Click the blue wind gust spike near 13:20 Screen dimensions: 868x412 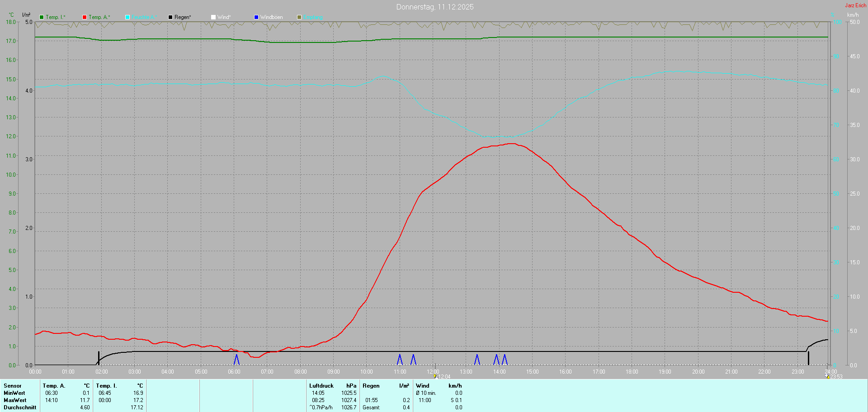pos(477,360)
